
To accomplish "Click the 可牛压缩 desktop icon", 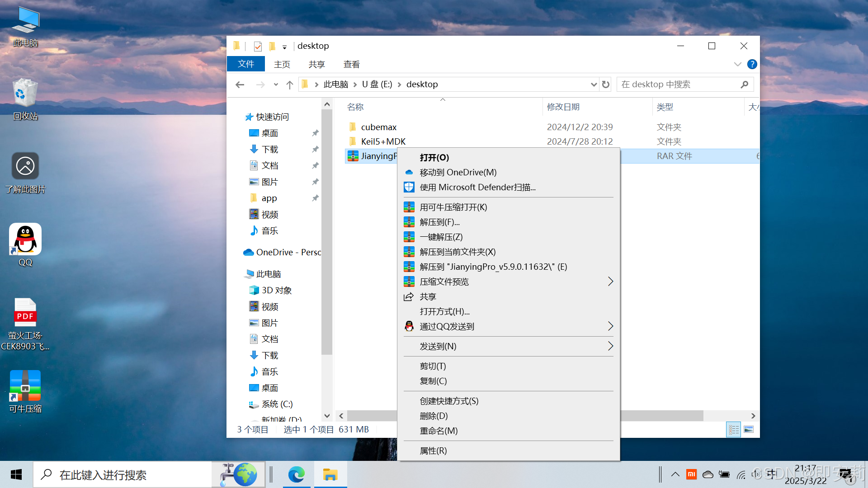I will pyautogui.click(x=25, y=386).
